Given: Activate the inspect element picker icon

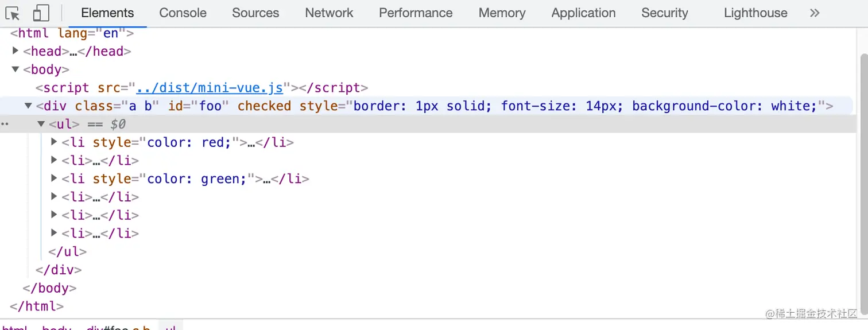Looking at the screenshot, I should coord(13,13).
